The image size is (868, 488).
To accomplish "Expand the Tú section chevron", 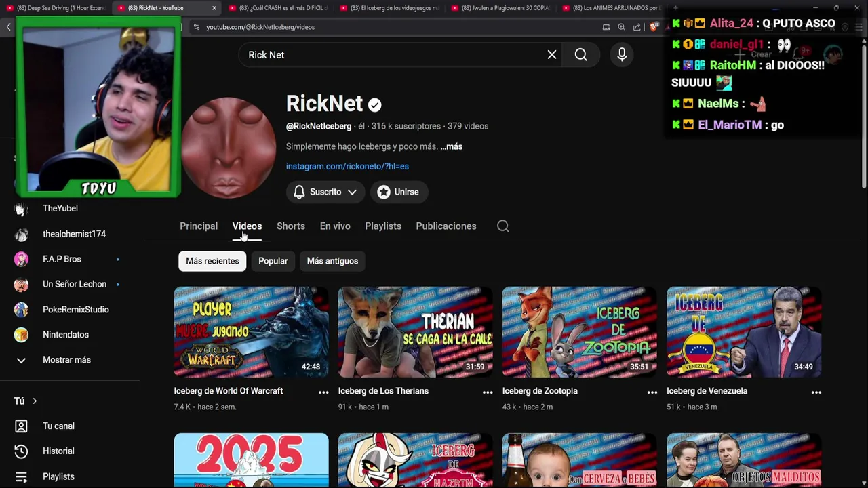I will click(35, 401).
